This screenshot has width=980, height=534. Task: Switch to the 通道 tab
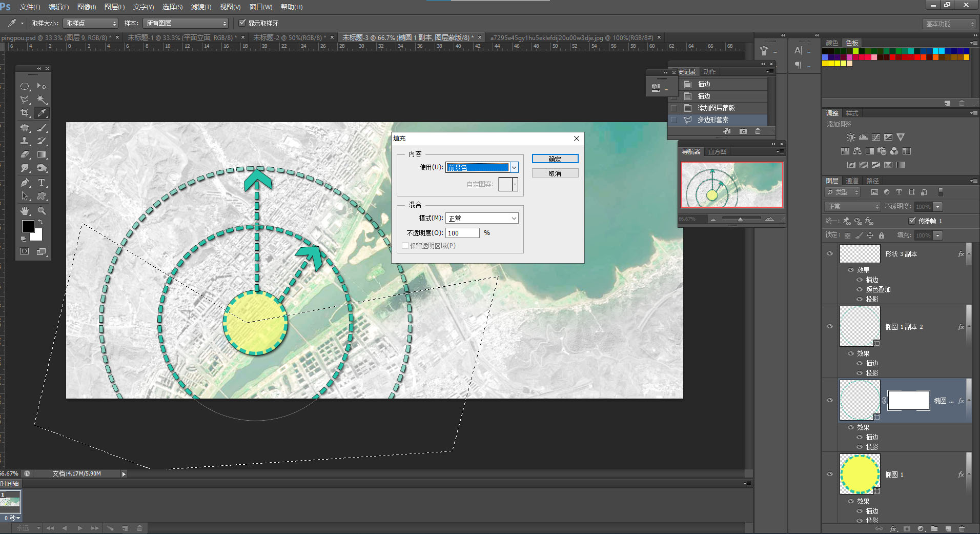[x=852, y=181]
